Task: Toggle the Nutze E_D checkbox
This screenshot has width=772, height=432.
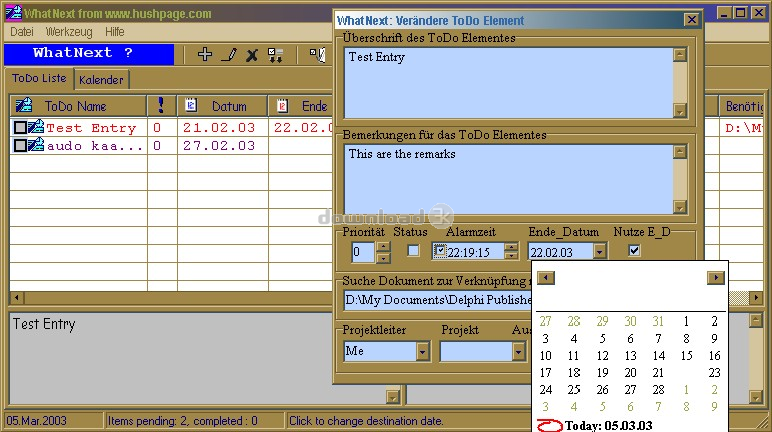Action: pos(633,250)
